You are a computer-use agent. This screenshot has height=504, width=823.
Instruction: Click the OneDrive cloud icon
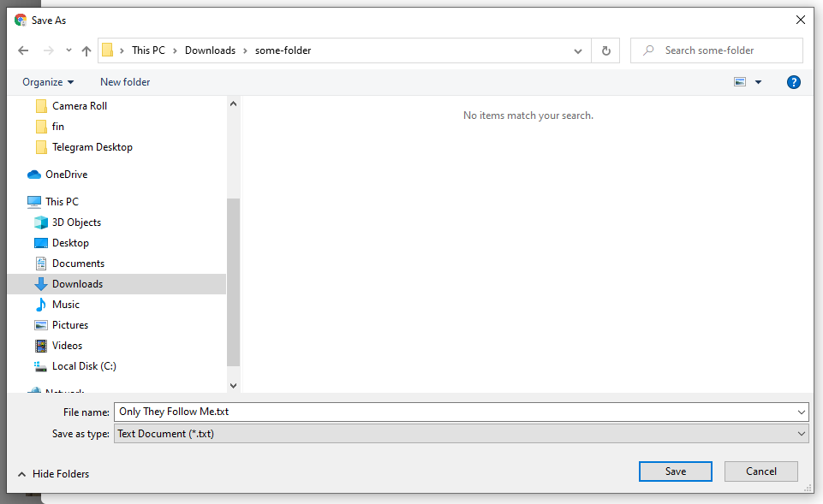(x=34, y=175)
